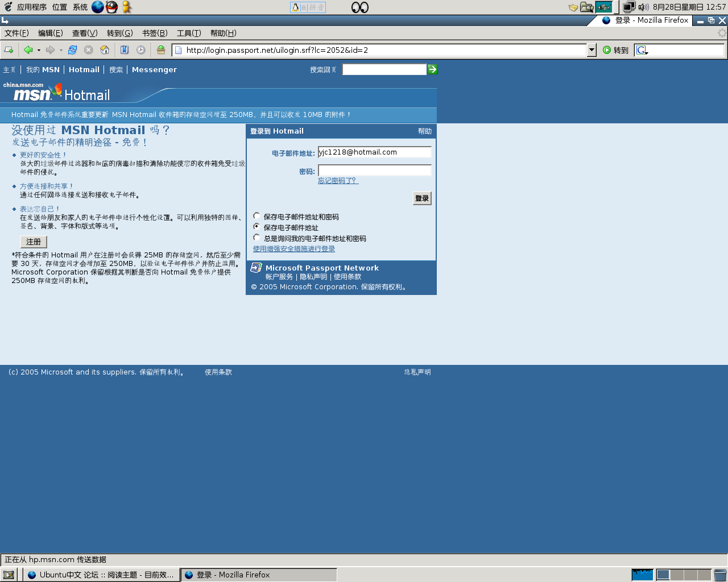The width and height of the screenshot is (728, 582).
Task: Open the 我的 MSN nav link
Action: click(x=43, y=70)
